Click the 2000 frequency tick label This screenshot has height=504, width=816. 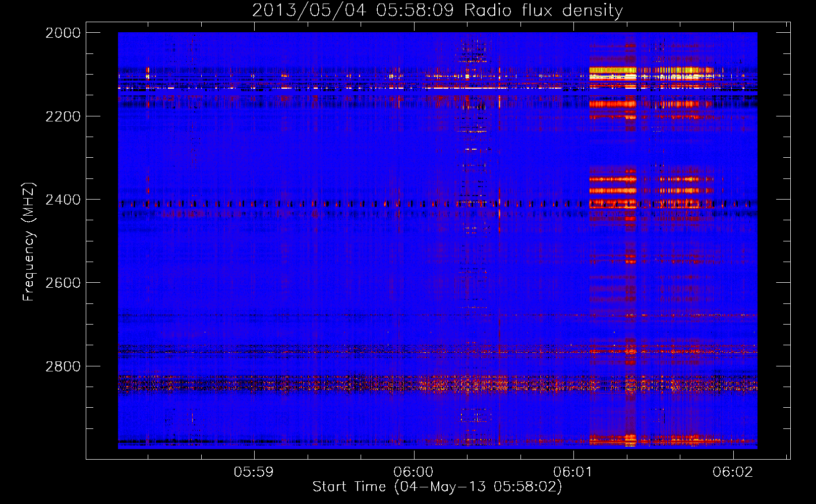click(x=63, y=33)
